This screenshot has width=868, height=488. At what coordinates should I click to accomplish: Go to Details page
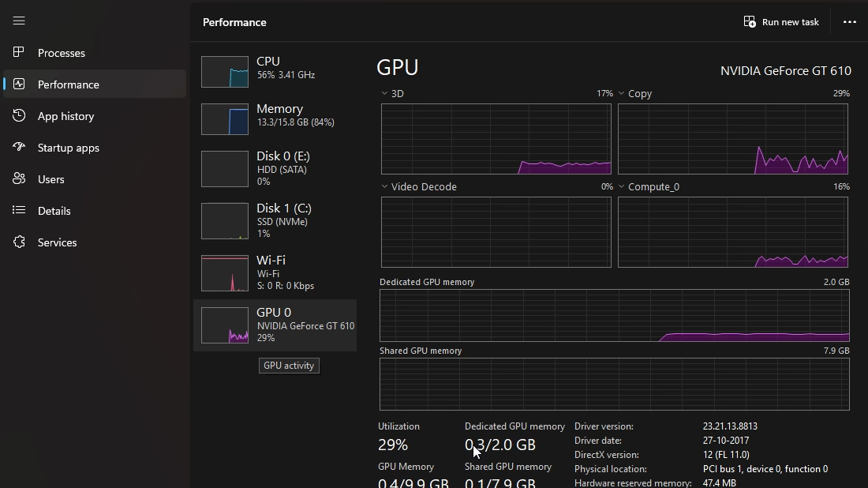click(x=95, y=211)
